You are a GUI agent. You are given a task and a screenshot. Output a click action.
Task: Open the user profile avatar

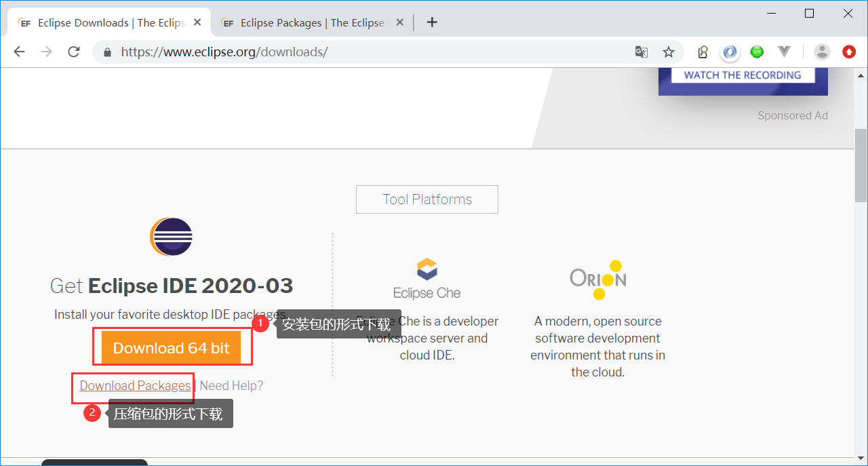(822, 52)
